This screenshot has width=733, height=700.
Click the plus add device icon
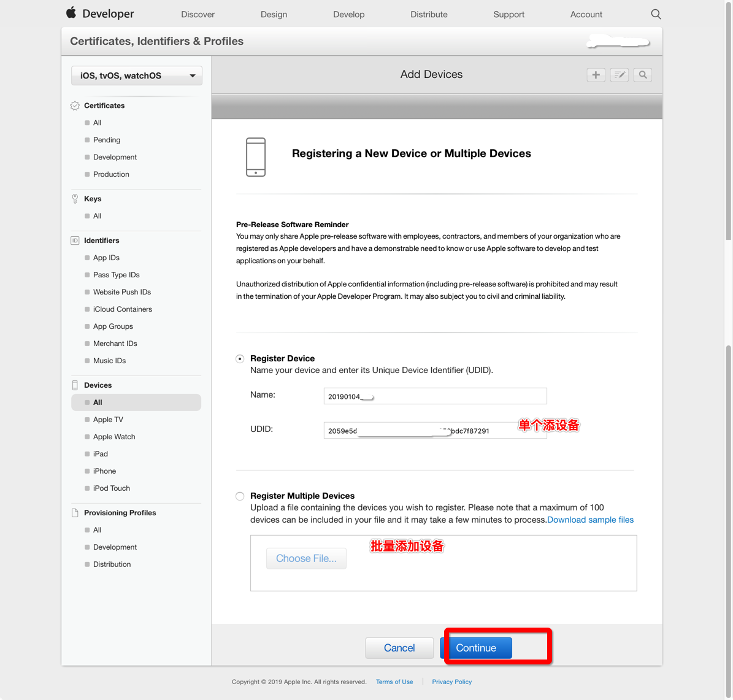click(x=596, y=75)
